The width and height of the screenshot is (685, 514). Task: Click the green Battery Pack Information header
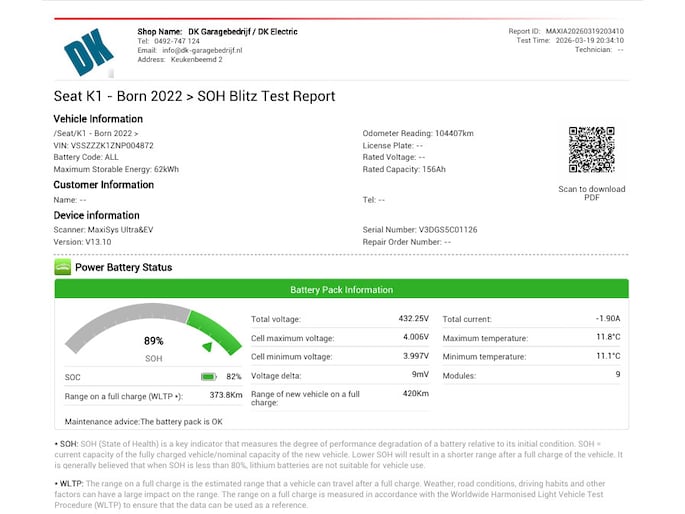pos(341,290)
